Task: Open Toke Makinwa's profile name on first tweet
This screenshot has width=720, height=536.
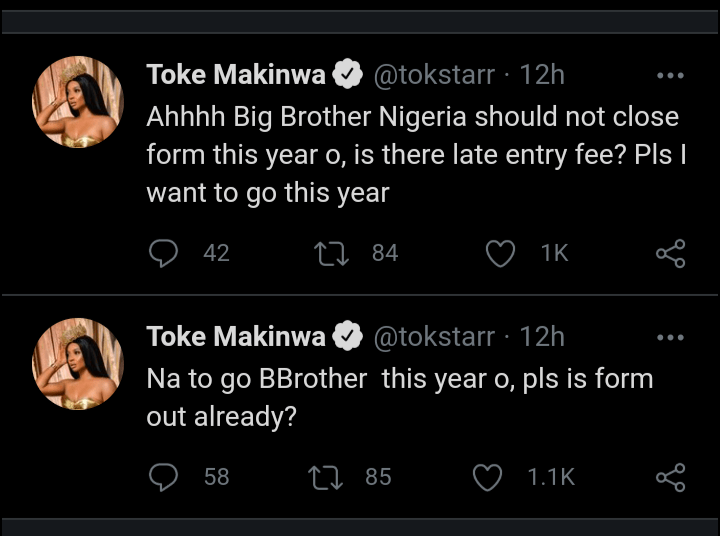Action: click(x=236, y=74)
